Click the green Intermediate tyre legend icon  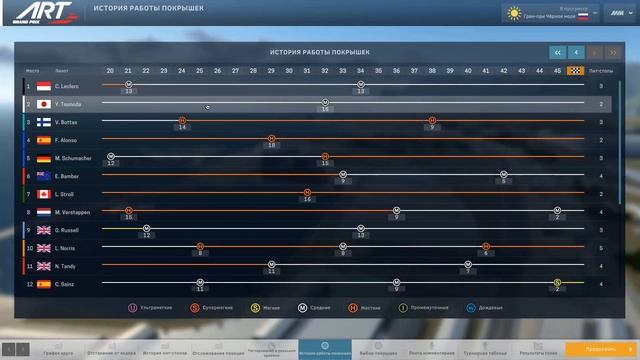pyautogui.click(x=403, y=308)
